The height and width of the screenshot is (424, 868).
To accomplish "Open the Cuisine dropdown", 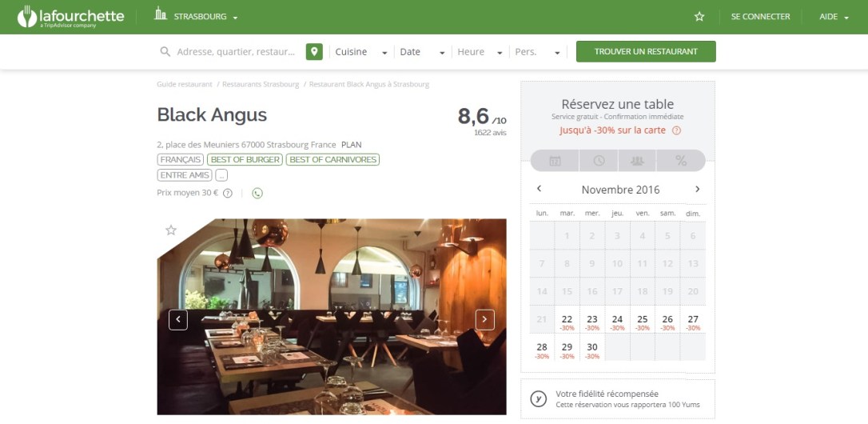I will click(361, 51).
